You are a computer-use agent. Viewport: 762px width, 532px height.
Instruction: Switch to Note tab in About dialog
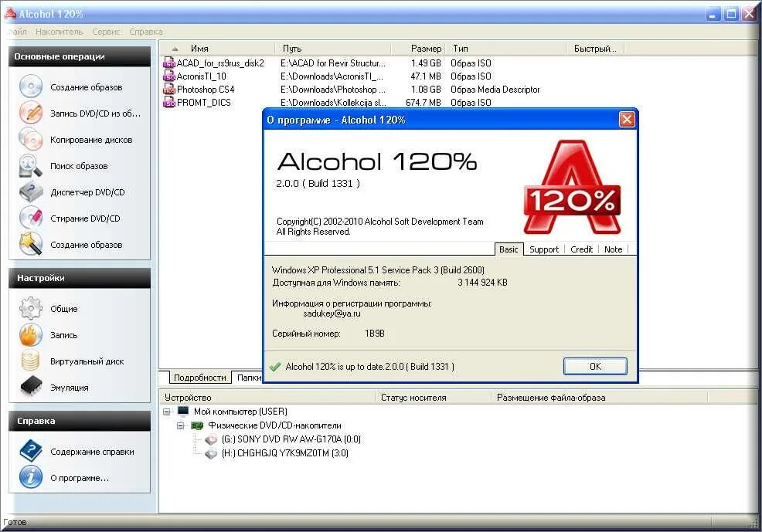(614, 249)
